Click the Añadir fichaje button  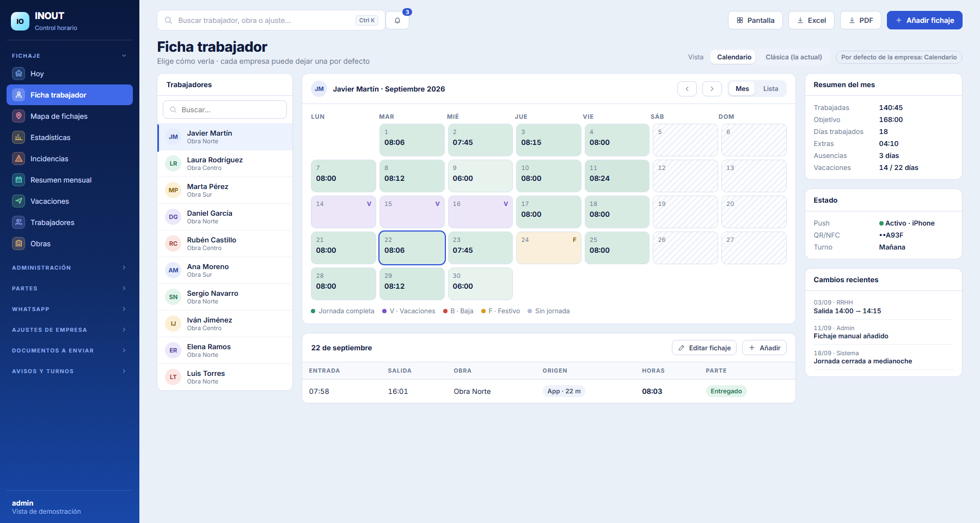tap(924, 20)
